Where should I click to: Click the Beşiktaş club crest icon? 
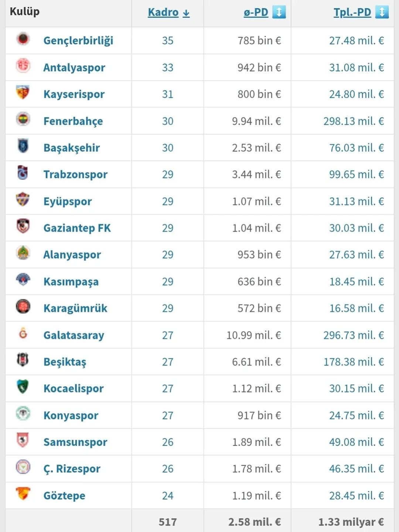coord(23,360)
